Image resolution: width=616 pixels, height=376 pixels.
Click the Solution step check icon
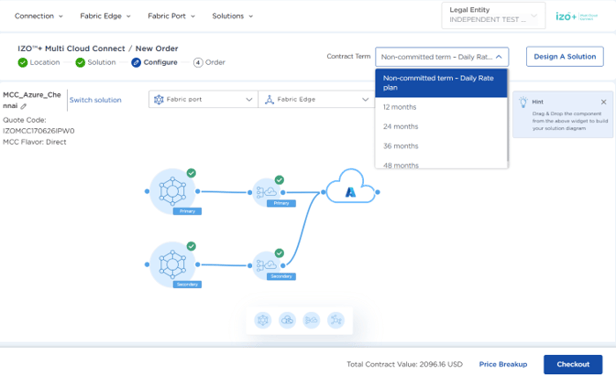tap(81, 62)
